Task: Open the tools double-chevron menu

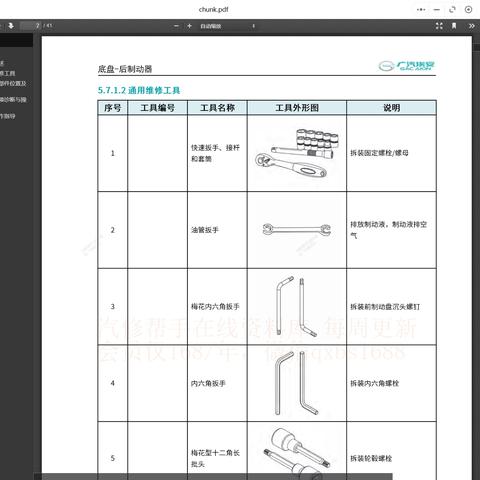Action: click(x=471, y=26)
